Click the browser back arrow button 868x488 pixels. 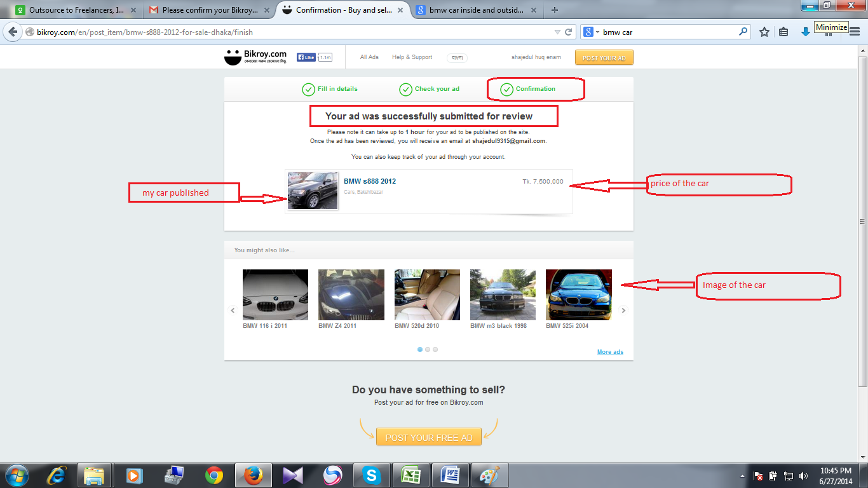(x=13, y=32)
